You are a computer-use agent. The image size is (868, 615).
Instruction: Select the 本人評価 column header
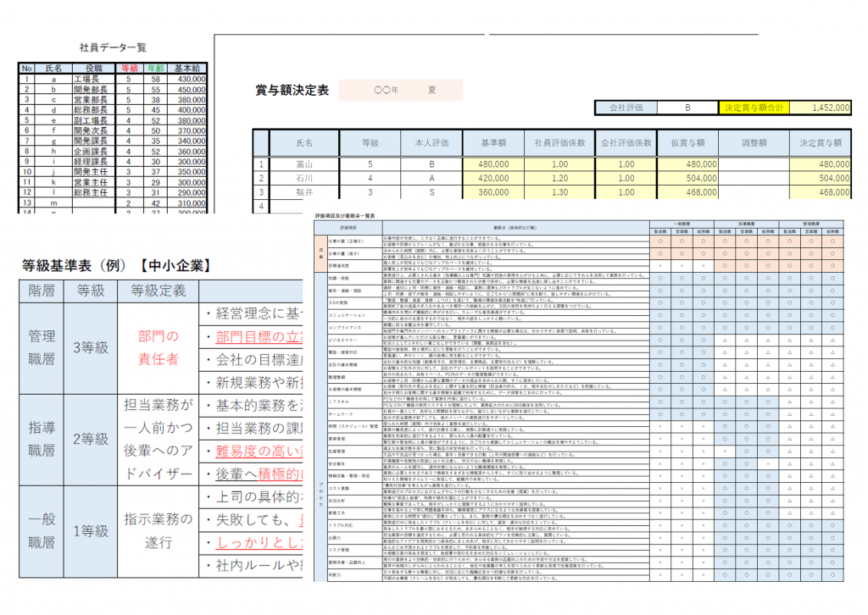coord(430,143)
